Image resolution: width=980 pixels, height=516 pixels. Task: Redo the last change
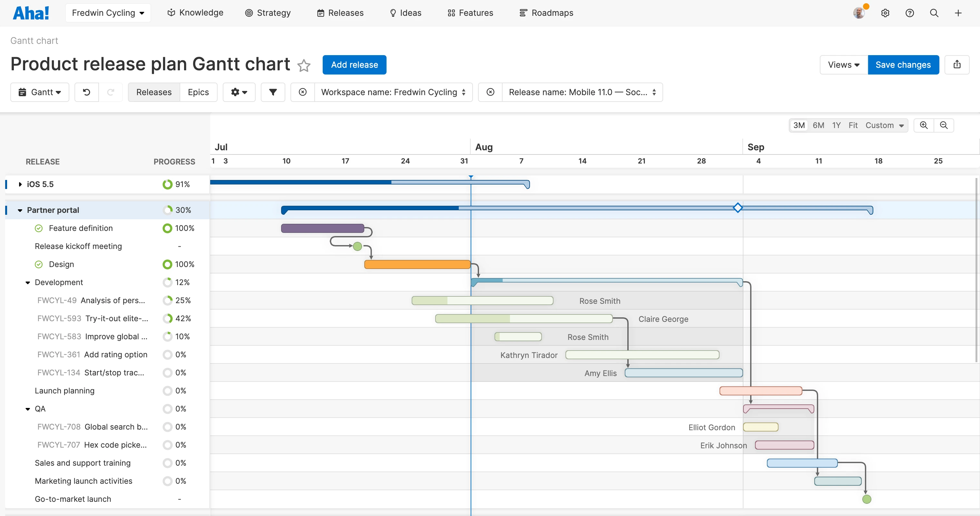(x=111, y=92)
